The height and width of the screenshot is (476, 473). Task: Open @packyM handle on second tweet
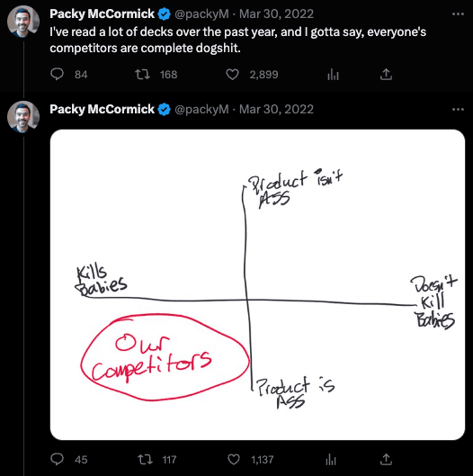(x=201, y=109)
